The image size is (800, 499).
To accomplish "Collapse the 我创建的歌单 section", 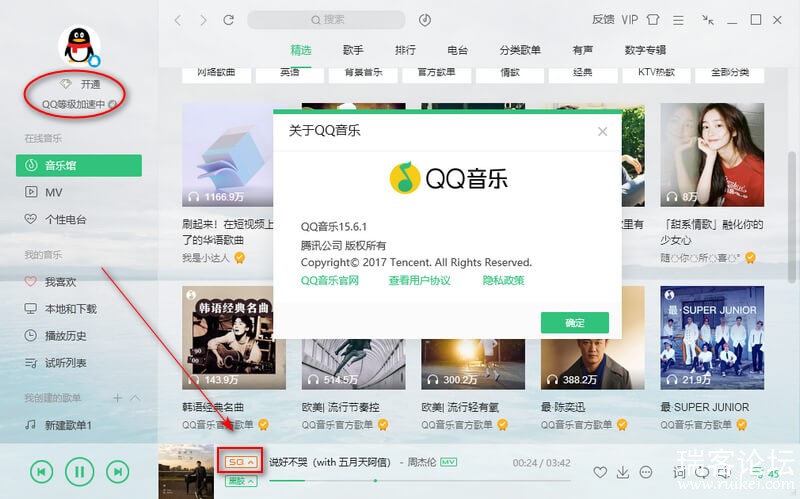I will click(135, 398).
